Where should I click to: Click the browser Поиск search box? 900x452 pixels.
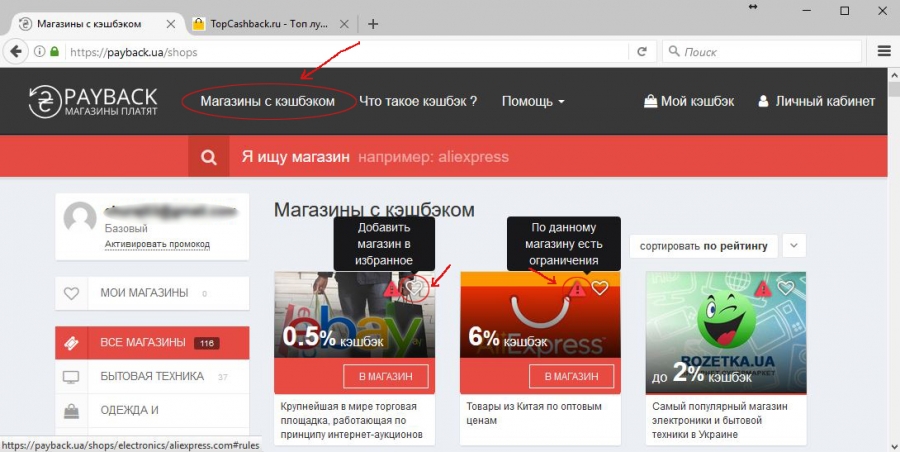point(762,52)
